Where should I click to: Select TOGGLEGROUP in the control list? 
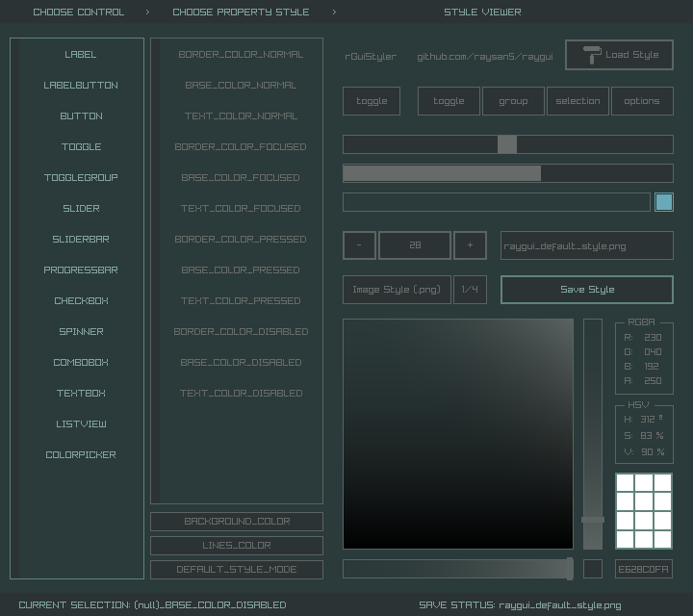point(81,178)
